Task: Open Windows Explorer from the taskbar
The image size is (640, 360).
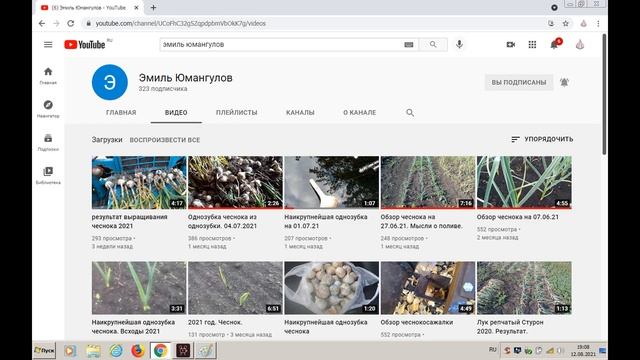Action: [93, 351]
